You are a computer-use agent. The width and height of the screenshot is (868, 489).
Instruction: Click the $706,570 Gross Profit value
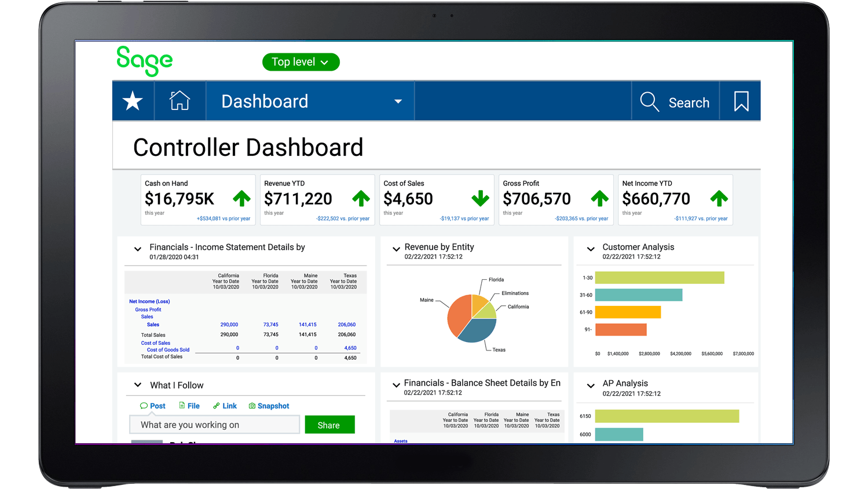[537, 199]
